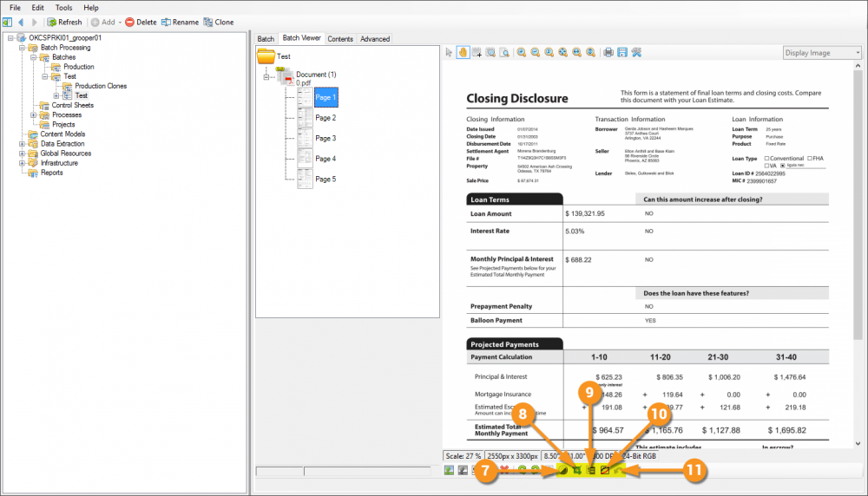Zoom in on the document image

point(522,53)
